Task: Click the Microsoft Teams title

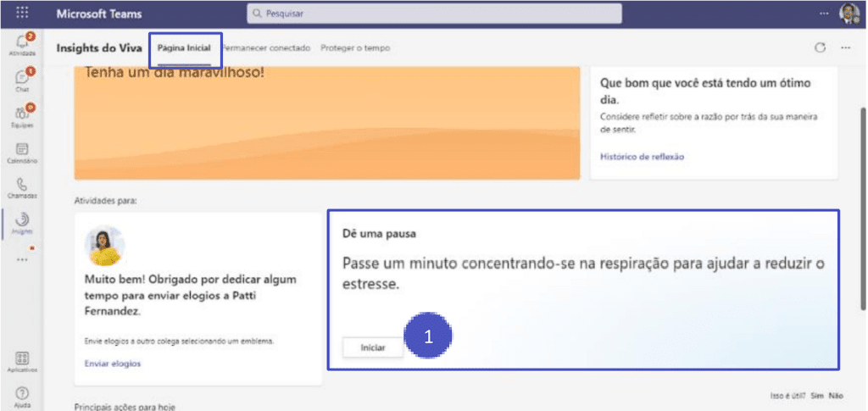Action: [99, 14]
